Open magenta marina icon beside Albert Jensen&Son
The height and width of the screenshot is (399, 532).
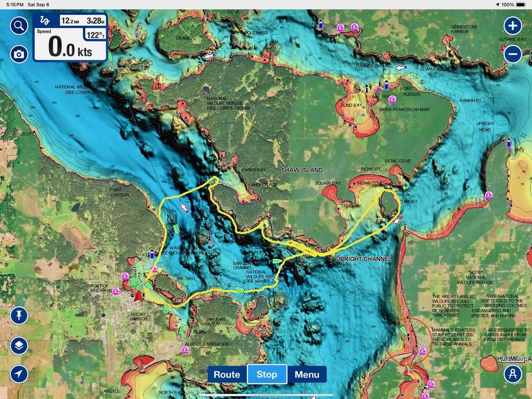tap(185, 350)
